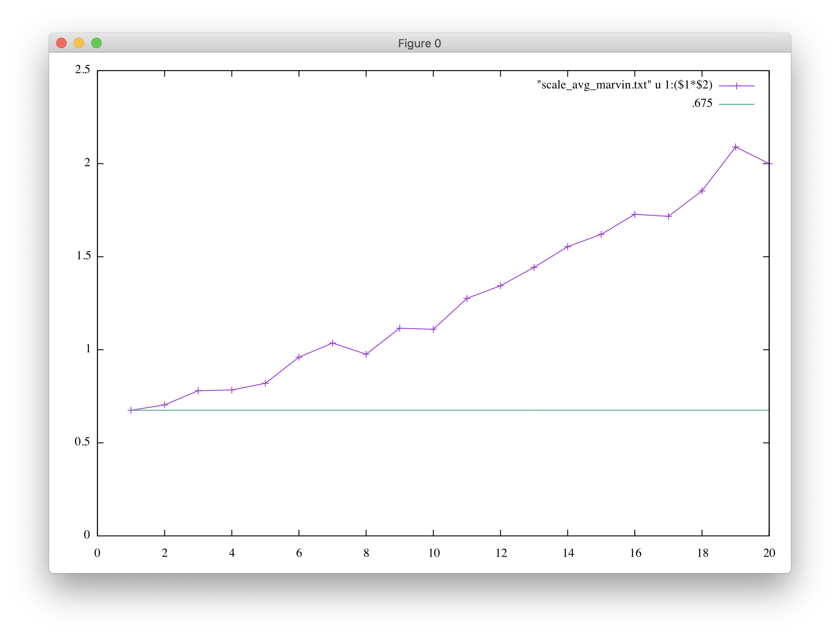The width and height of the screenshot is (840, 638).
Task: Click the x-axis tick label 0 at origin
Action: click(x=97, y=553)
